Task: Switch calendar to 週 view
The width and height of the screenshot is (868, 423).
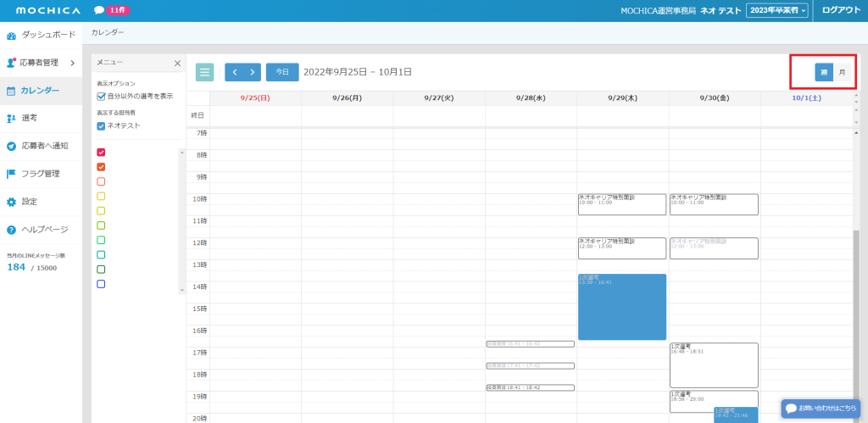Action: [x=824, y=72]
